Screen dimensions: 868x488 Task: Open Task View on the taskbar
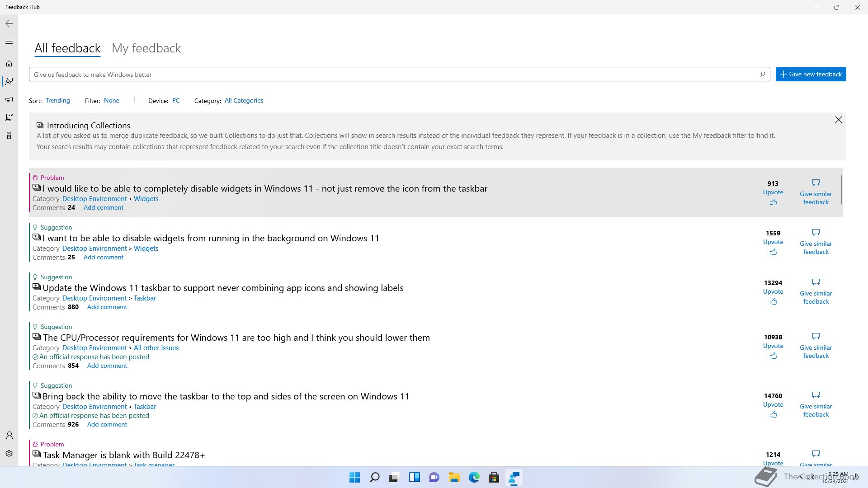pos(394,477)
